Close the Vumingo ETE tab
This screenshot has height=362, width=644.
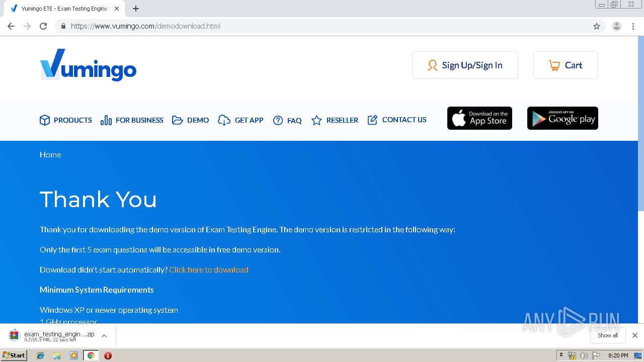[x=117, y=9]
